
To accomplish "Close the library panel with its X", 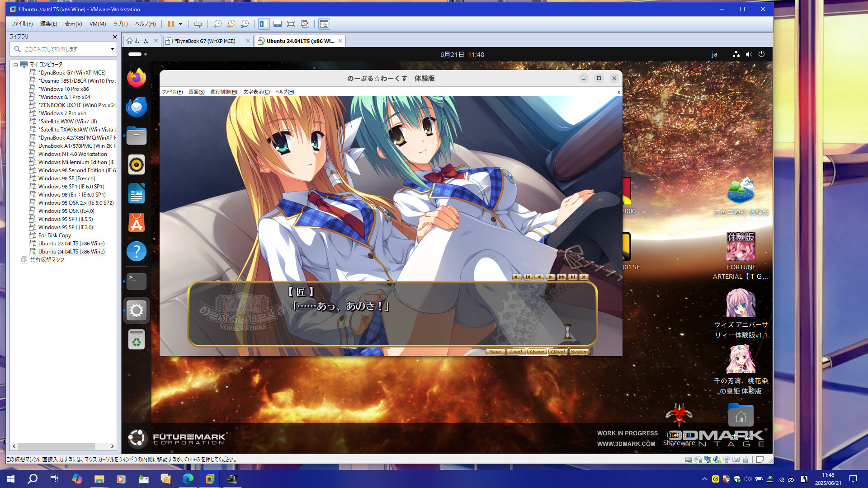I will pos(114,37).
